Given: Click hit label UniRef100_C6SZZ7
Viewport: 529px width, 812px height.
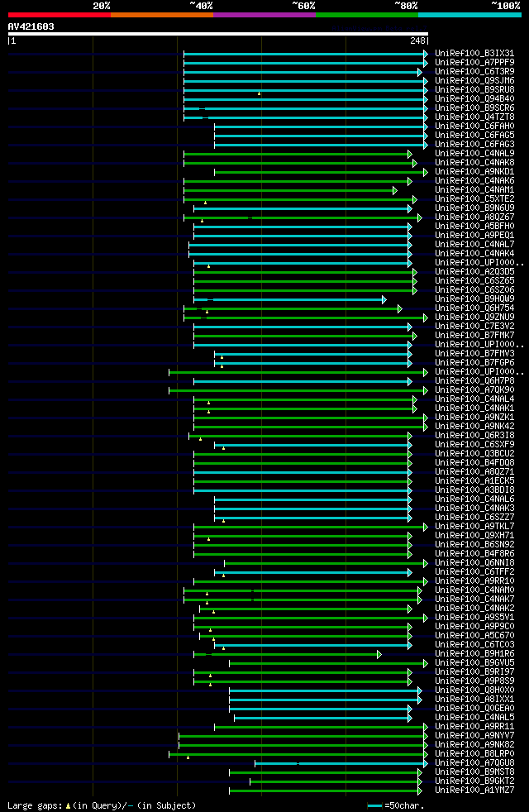Looking at the screenshot, I should click(474, 518).
